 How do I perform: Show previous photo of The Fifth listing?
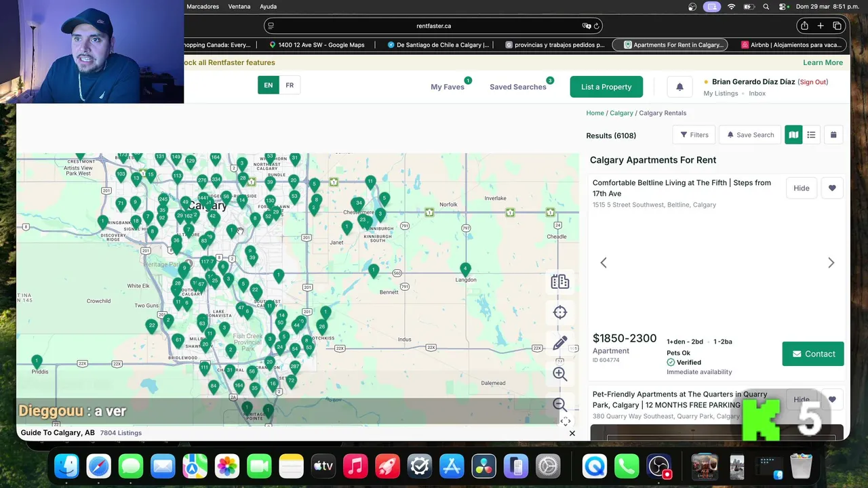[604, 263]
